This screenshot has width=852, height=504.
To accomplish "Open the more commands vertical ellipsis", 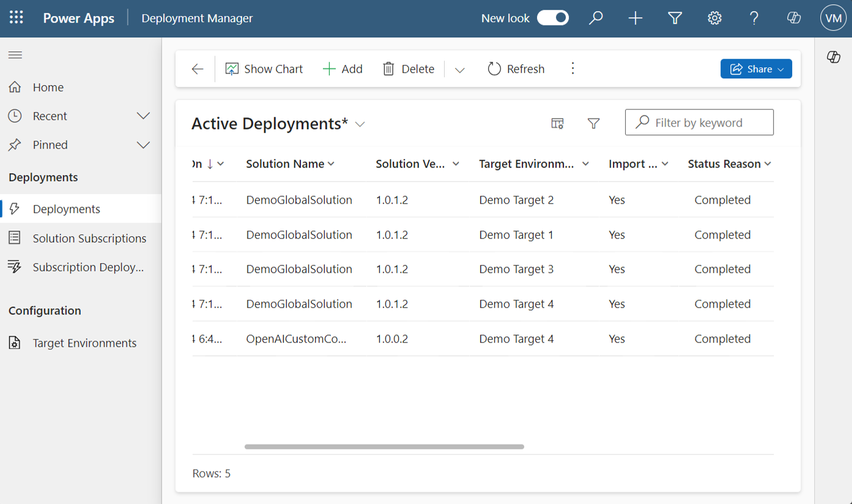I will pyautogui.click(x=572, y=69).
